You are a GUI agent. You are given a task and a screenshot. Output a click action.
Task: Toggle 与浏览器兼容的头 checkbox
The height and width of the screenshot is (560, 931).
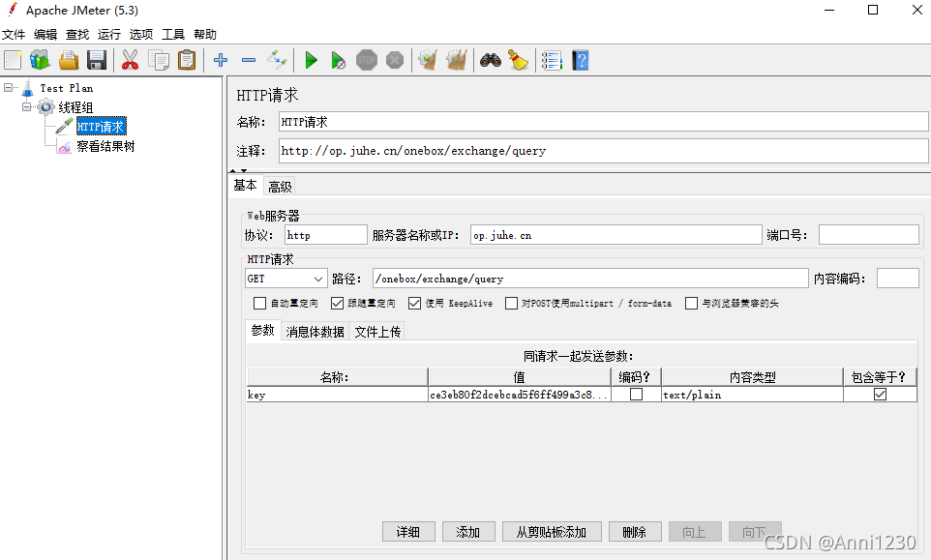[691, 303]
